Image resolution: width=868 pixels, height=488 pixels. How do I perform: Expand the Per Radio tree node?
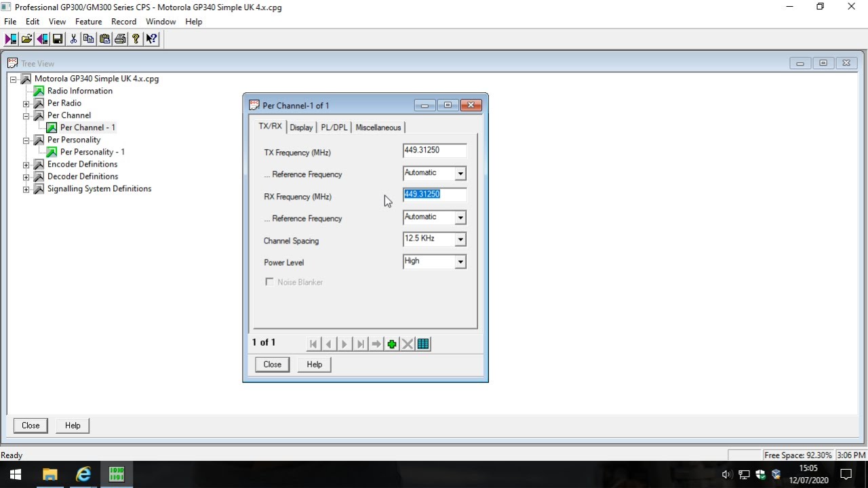[26, 104]
